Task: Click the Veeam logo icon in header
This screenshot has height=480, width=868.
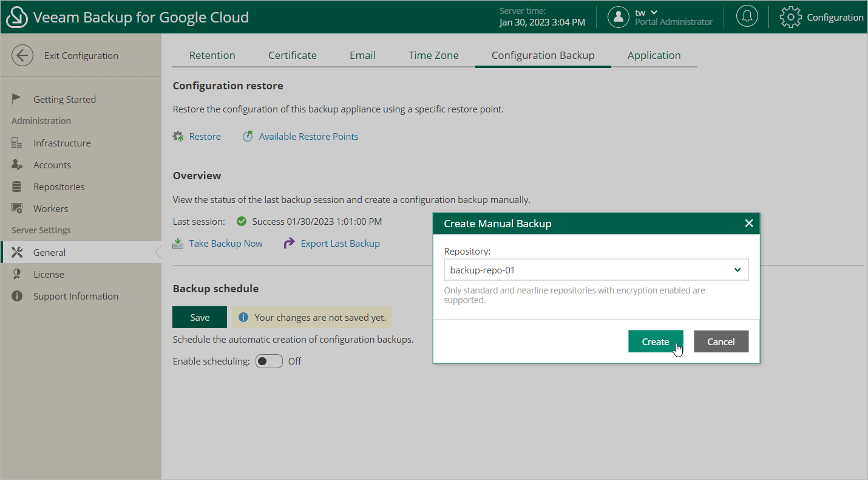Action: 17,17
